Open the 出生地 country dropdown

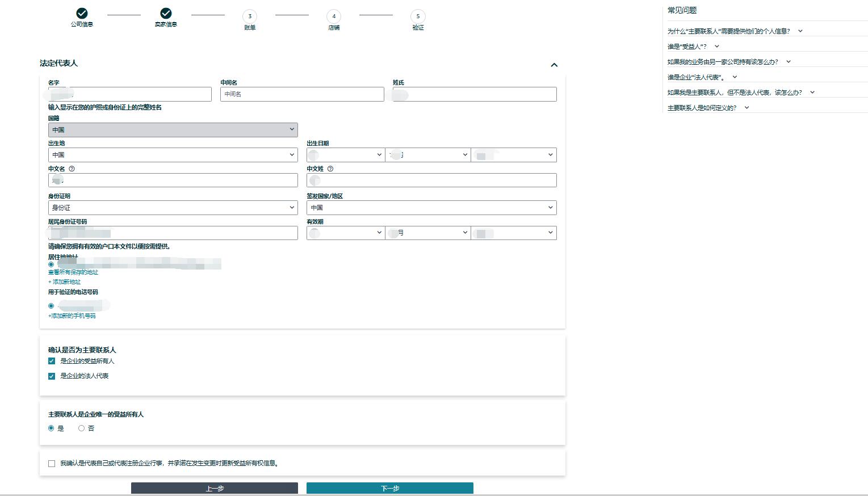click(173, 155)
